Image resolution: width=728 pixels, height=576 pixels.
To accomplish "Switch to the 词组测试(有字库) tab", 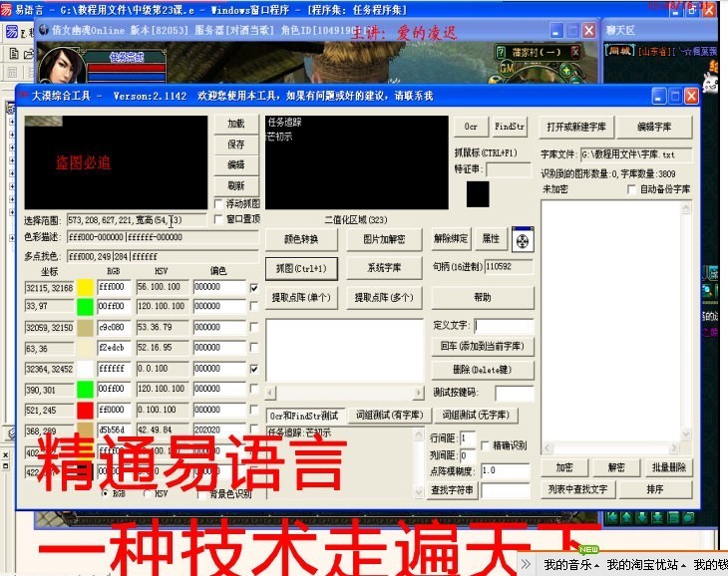I will click(389, 416).
